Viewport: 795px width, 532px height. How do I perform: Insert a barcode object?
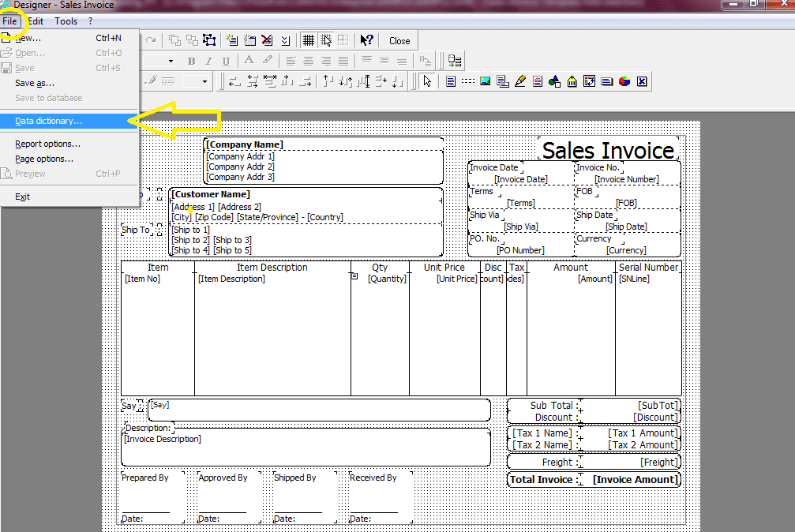(x=572, y=81)
